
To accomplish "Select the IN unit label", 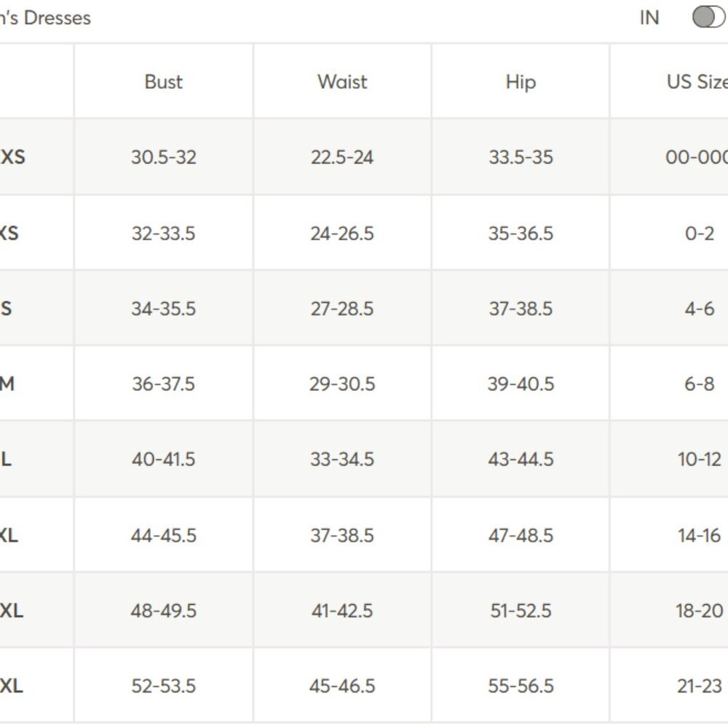I will click(x=649, y=18).
